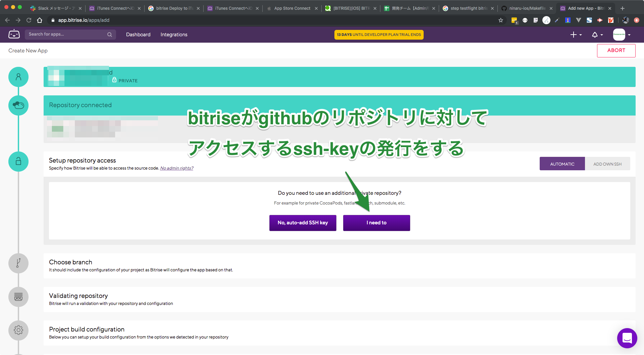Select the ADD OWN SSH option
644x355 pixels.
607,164
